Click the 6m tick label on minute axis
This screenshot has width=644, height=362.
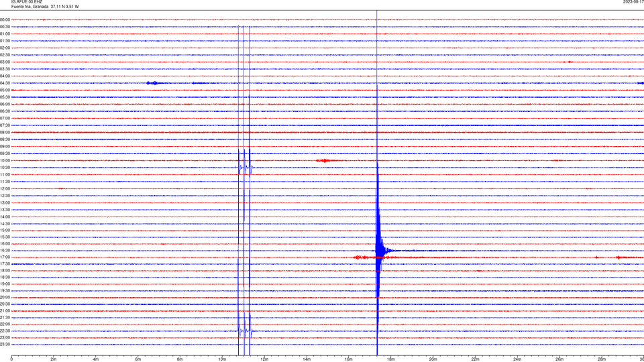tap(138, 359)
